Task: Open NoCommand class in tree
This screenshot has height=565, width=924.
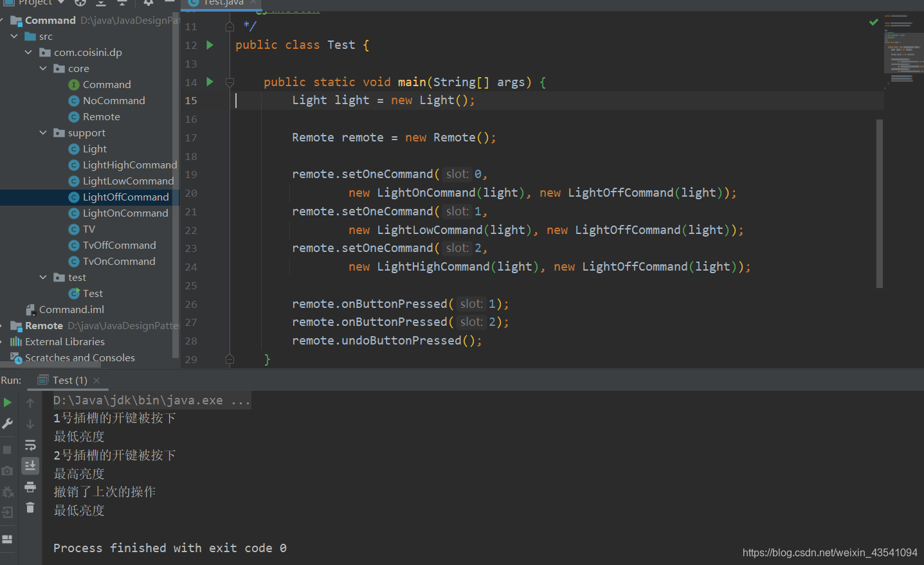Action: [x=114, y=101]
